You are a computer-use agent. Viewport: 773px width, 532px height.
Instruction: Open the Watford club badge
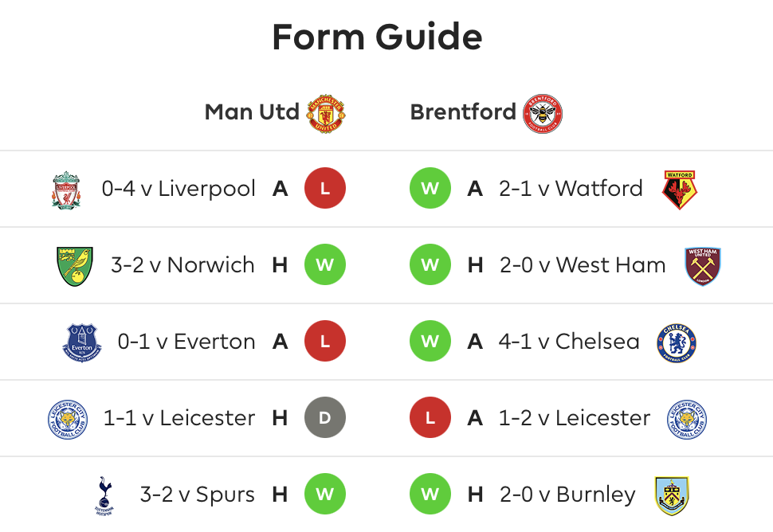pos(680,190)
